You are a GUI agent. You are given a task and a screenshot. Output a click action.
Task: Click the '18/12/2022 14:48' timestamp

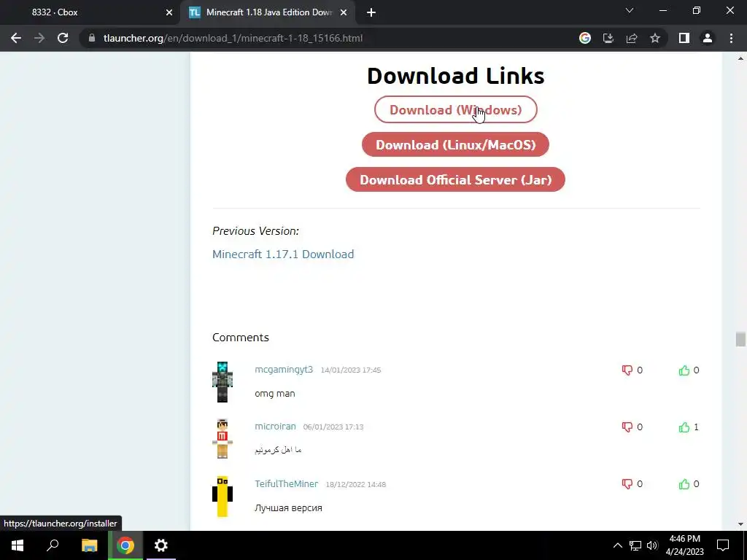(356, 484)
